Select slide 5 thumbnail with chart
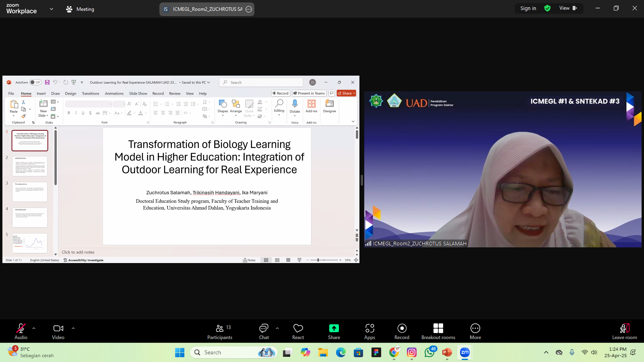 (30, 243)
